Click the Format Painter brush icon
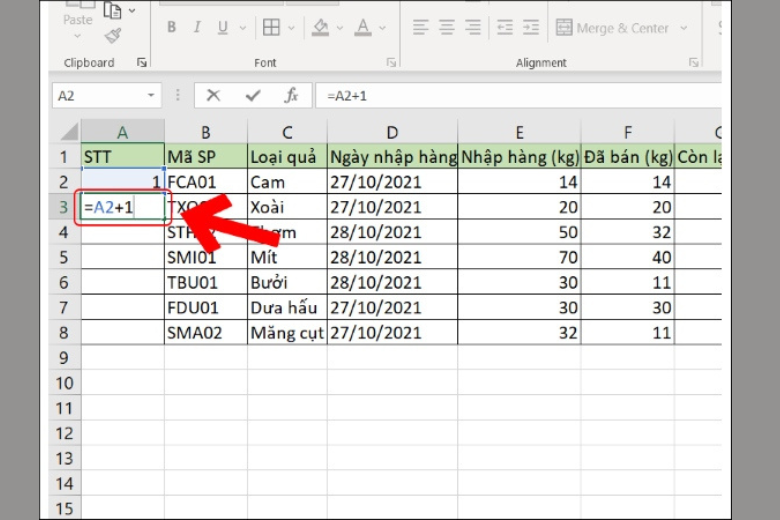The width and height of the screenshot is (780, 520). pyautogui.click(x=113, y=36)
